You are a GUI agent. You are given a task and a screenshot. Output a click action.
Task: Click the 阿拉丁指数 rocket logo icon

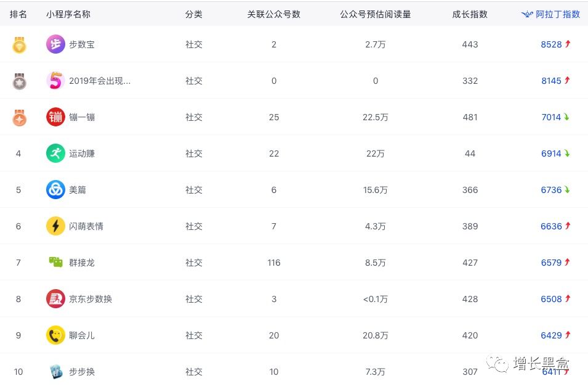[526, 14]
